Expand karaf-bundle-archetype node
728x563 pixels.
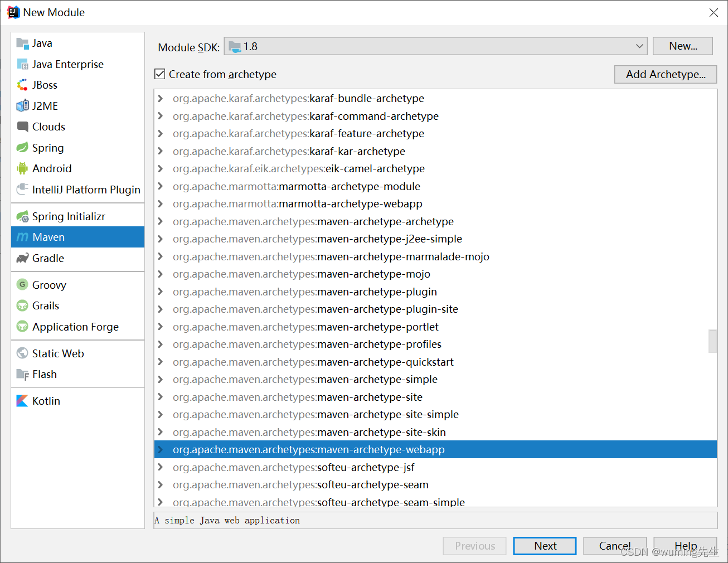coord(161,99)
